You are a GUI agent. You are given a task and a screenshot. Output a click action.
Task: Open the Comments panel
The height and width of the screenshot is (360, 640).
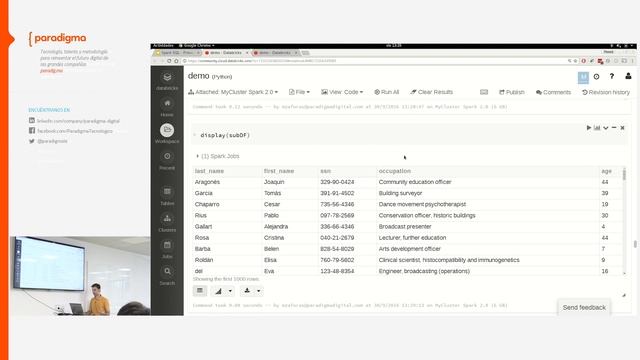[x=553, y=92]
